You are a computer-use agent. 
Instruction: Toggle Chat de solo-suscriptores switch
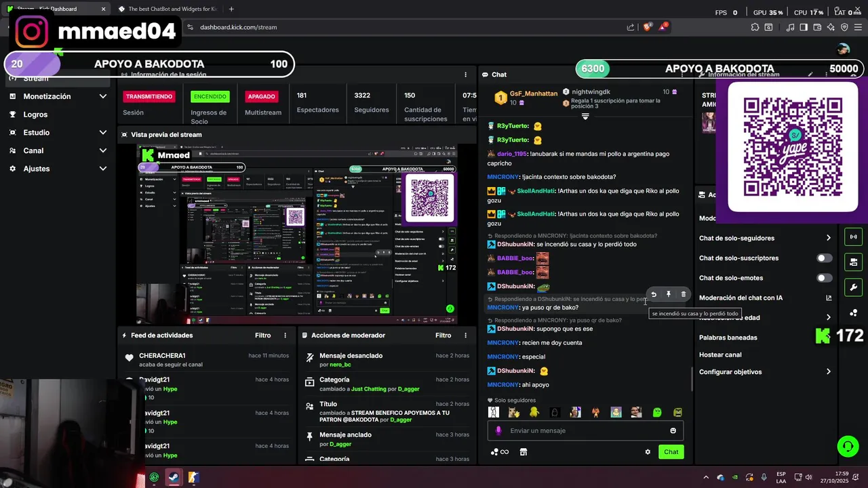click(825, 258)
